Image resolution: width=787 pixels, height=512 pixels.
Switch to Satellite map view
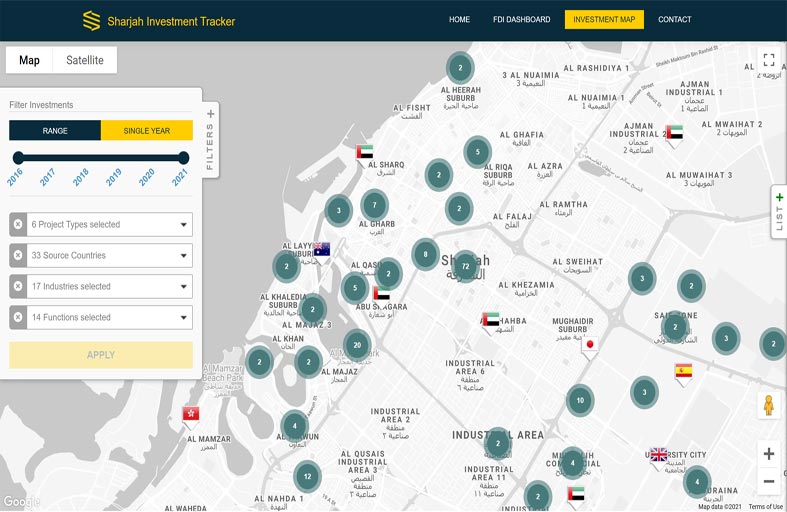point(85,60)
